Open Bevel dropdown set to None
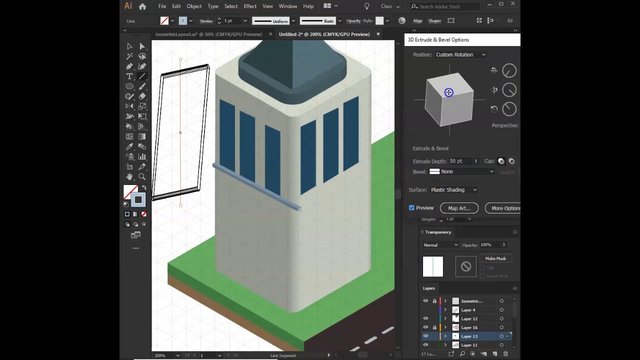The width and height of the screenshot is (640, 360). 462,172
